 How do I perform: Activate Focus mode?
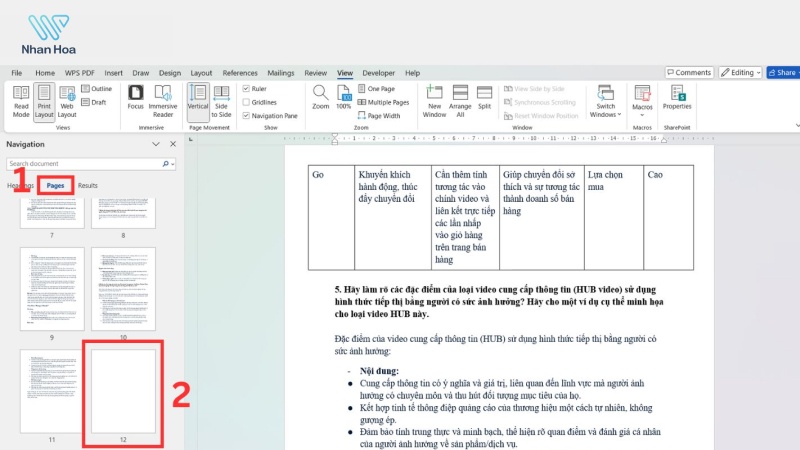tap(135, 97)
